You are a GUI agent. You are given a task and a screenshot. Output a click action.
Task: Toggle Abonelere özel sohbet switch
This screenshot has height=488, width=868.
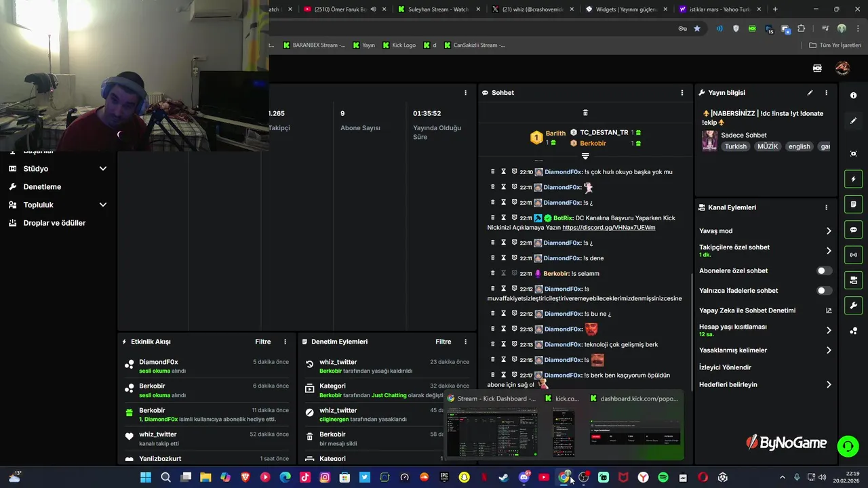(x=824, y=270)
